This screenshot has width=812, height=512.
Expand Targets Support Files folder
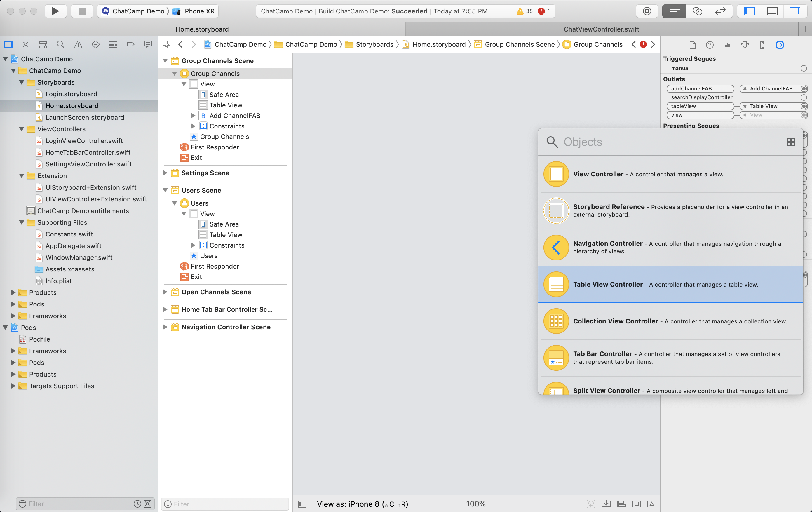13,386
